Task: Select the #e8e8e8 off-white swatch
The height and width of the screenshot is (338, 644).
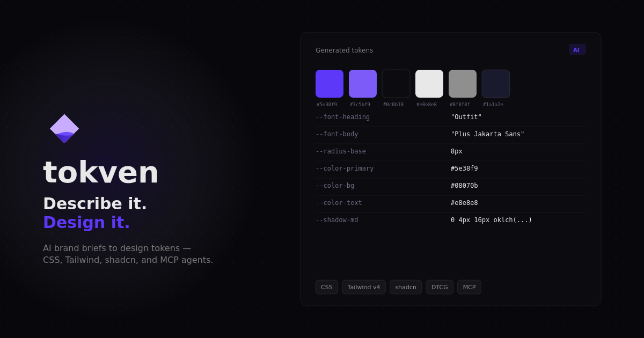Action: pos(429,84)
